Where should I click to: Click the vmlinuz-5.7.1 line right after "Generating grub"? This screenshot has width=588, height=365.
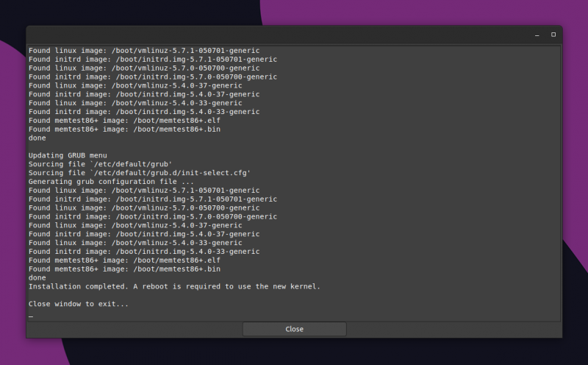tap(144, 191)
